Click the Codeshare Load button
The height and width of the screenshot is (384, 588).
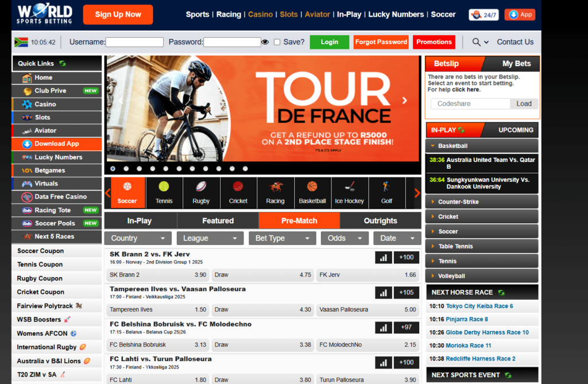click(524, 104)
